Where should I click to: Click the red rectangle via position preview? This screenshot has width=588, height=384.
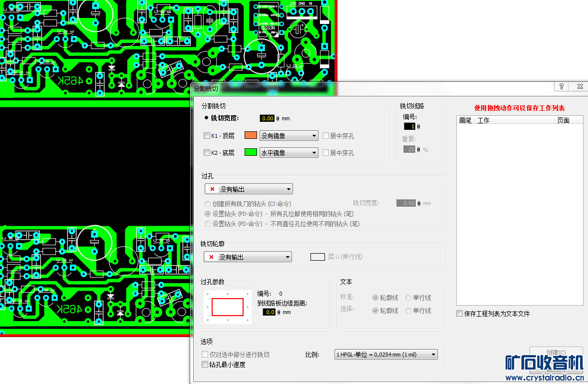pyautogui.click(x=228, y=307)
